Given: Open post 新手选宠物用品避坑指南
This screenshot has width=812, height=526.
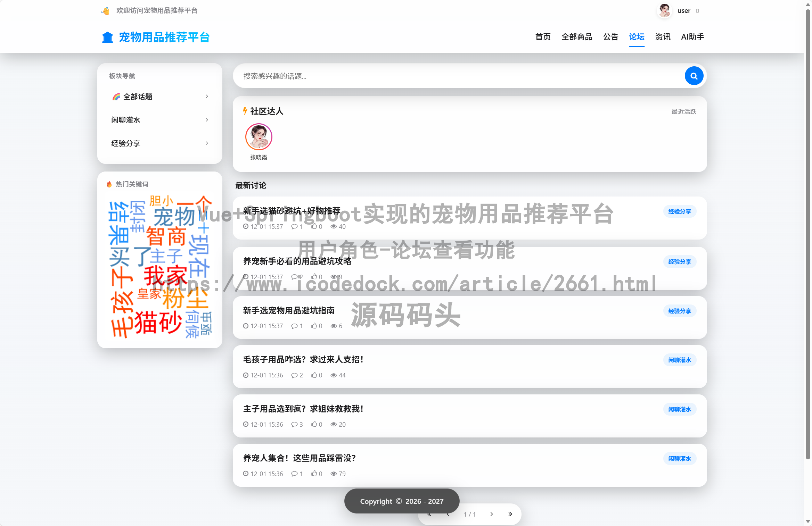Looking at the screenshot, I should (289, 311).
